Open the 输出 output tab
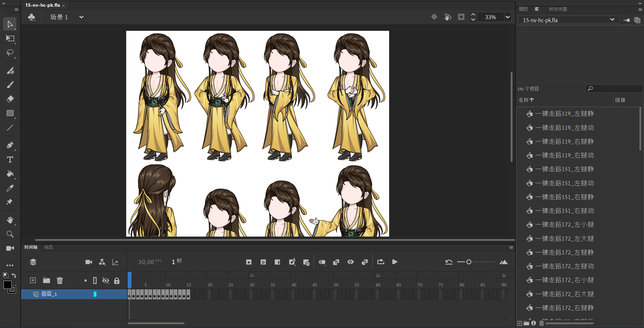644x328 pixels. point(49,247)
